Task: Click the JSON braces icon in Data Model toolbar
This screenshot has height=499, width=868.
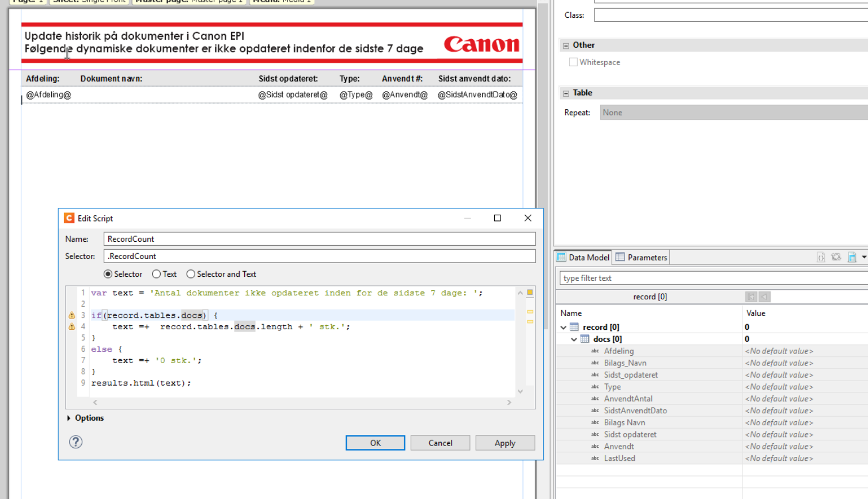Action: click(821, 257)
